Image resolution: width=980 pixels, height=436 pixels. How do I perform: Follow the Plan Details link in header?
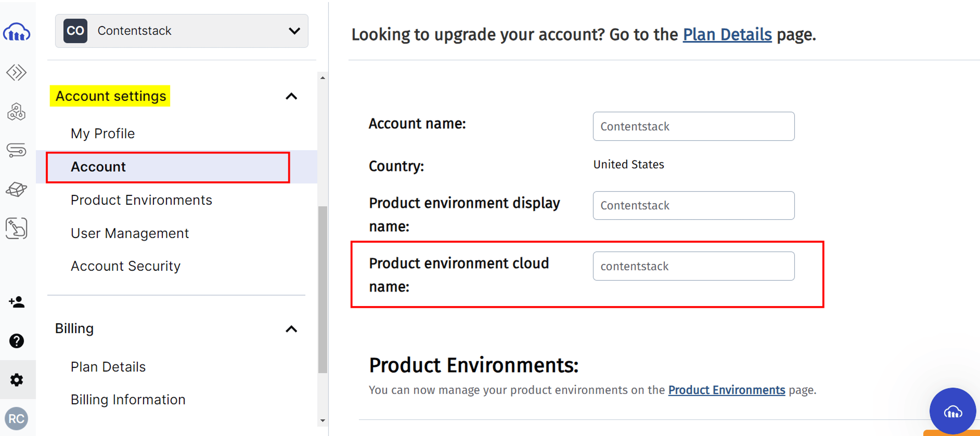pos(727,35)
